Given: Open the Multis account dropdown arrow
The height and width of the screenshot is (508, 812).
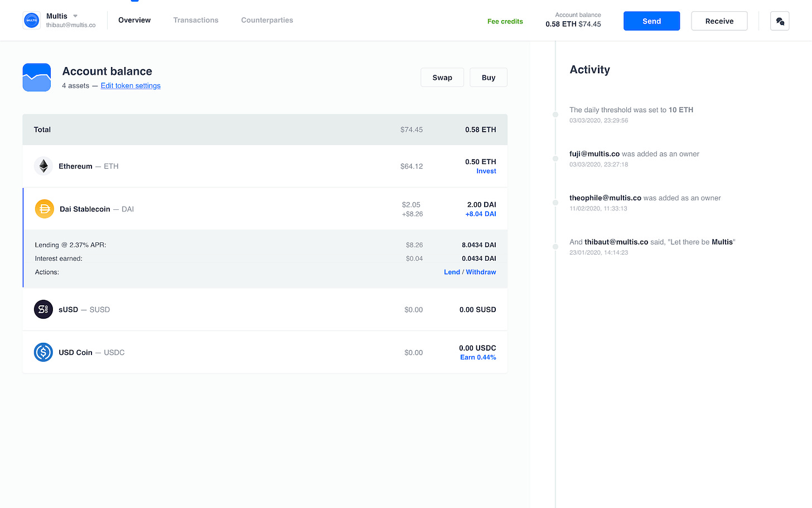Looking at the screenshot, I should 75,16.
